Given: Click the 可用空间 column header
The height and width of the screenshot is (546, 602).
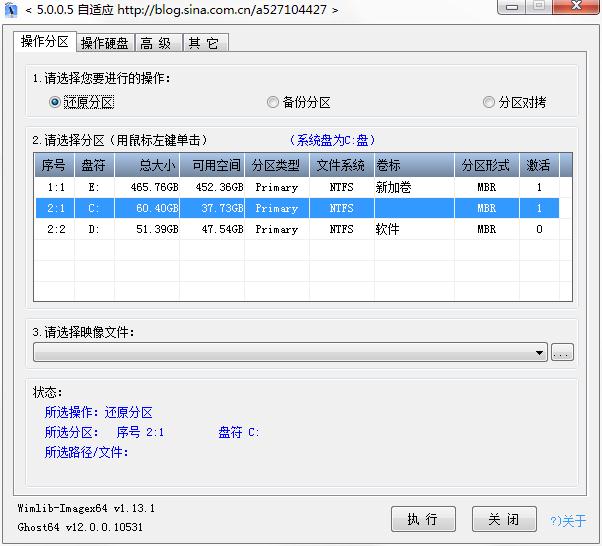Looking at the screenshot, I should [x=213, y=165].
